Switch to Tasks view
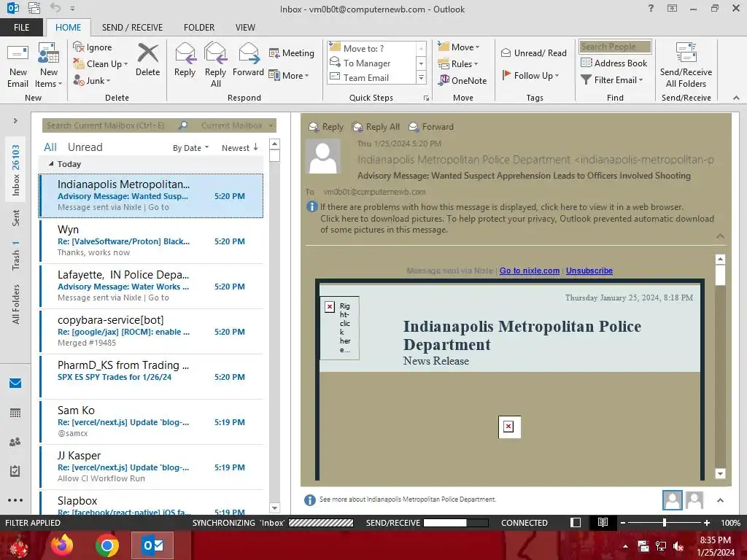The height and width of the screenshot is (560, 747). [15, 471]
